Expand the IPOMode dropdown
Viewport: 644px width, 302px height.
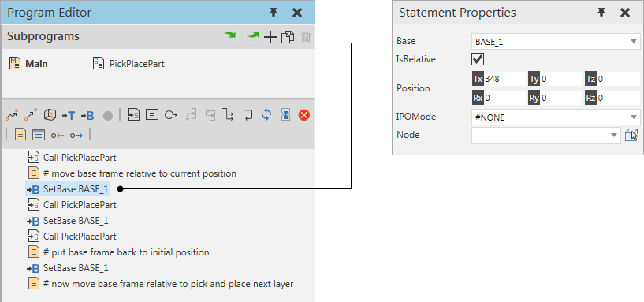(556, 117)
